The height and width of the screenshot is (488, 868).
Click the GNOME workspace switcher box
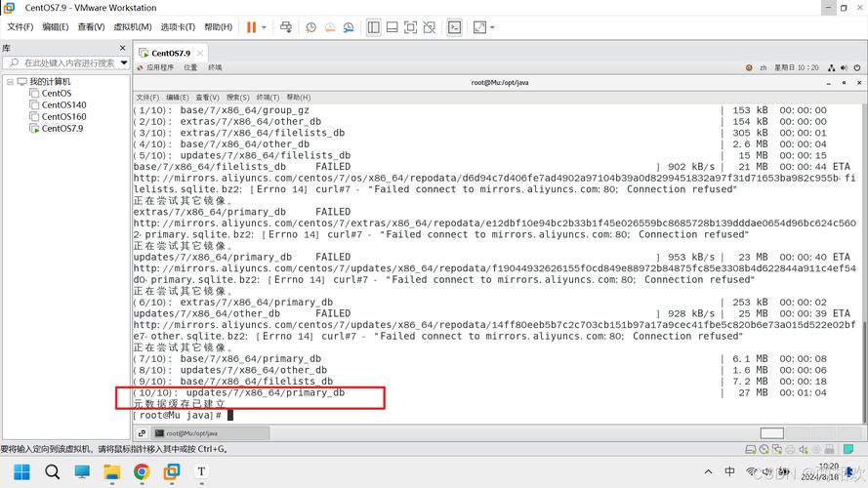coord(771,433)
